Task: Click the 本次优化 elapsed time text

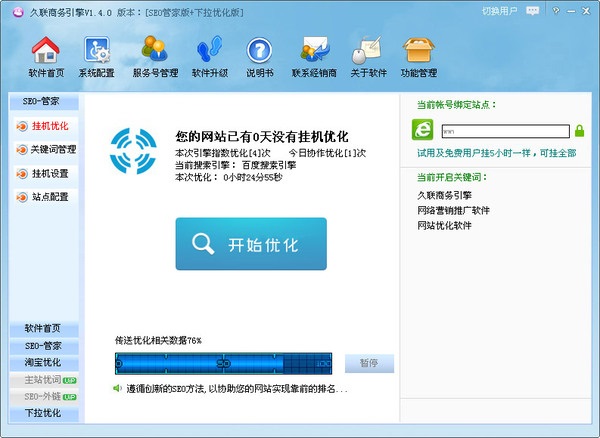Action: [x=228, y=177]
